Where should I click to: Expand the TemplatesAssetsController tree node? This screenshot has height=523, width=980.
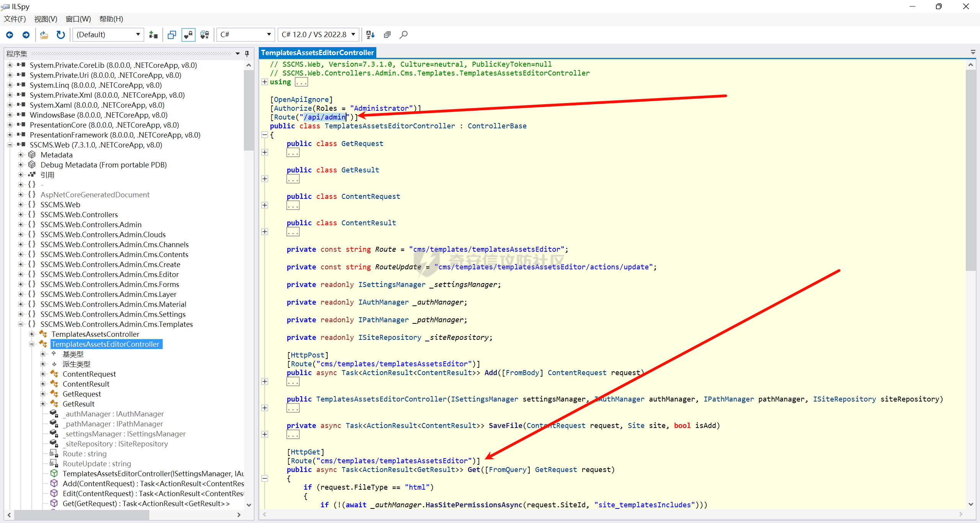(x=32, y=334)
